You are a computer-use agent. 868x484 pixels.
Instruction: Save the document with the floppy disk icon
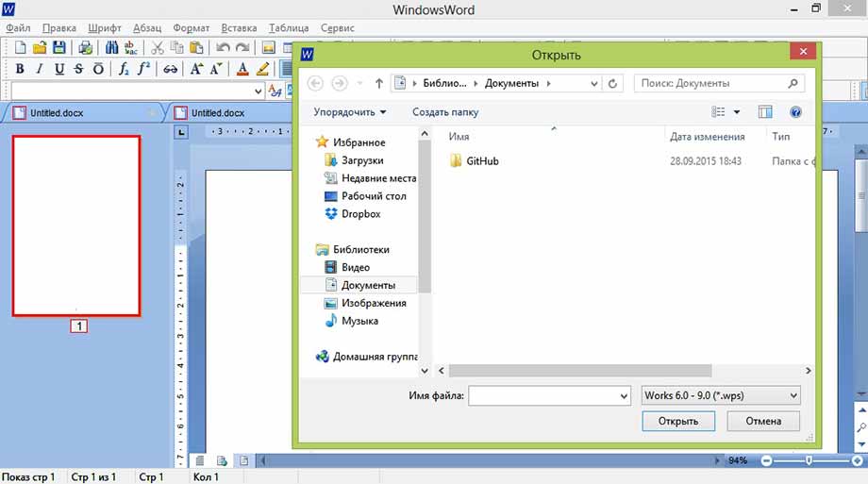tap(59, 47)
